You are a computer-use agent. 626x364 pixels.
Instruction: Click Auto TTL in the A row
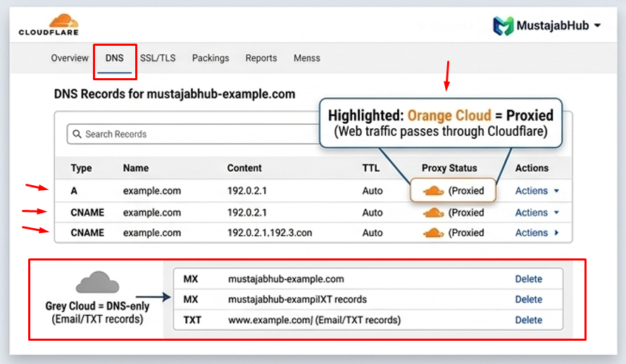(x=373, y=191)
